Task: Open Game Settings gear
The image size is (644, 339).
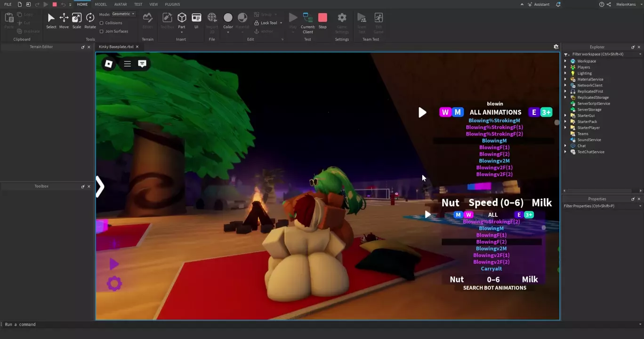Action: click(x=342, y=21)
